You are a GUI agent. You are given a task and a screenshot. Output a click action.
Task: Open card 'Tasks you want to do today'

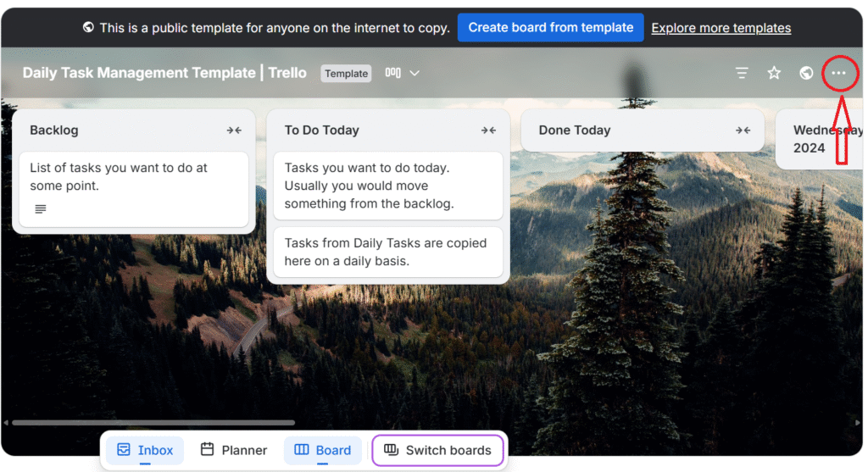388,186
